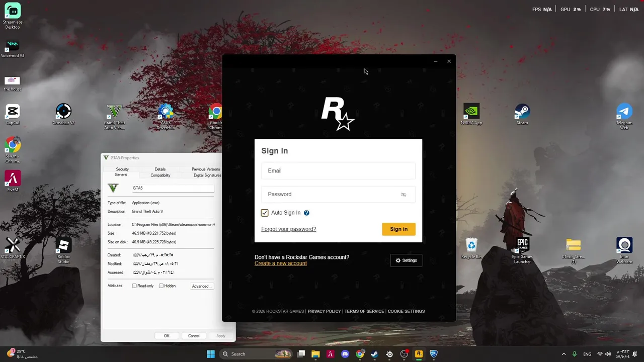This screenshot has height=362, width=644.
Task: Click Create a new account link
Action: click(281, 263)
